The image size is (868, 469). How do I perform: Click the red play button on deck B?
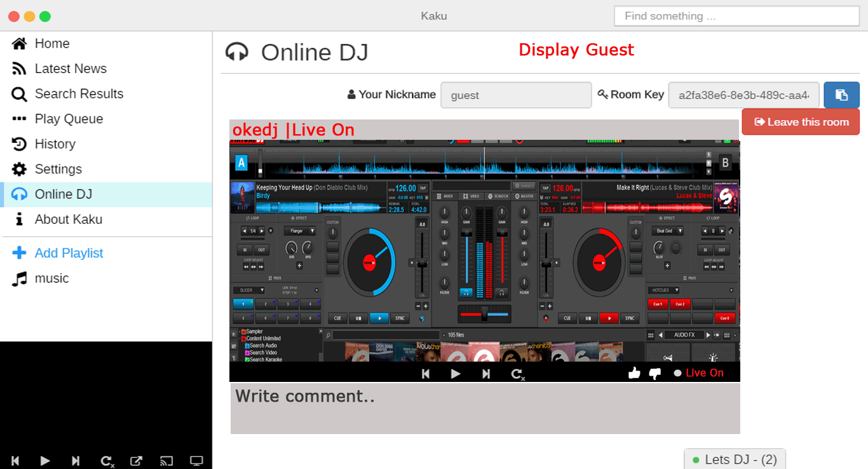(x=609, y=318)
